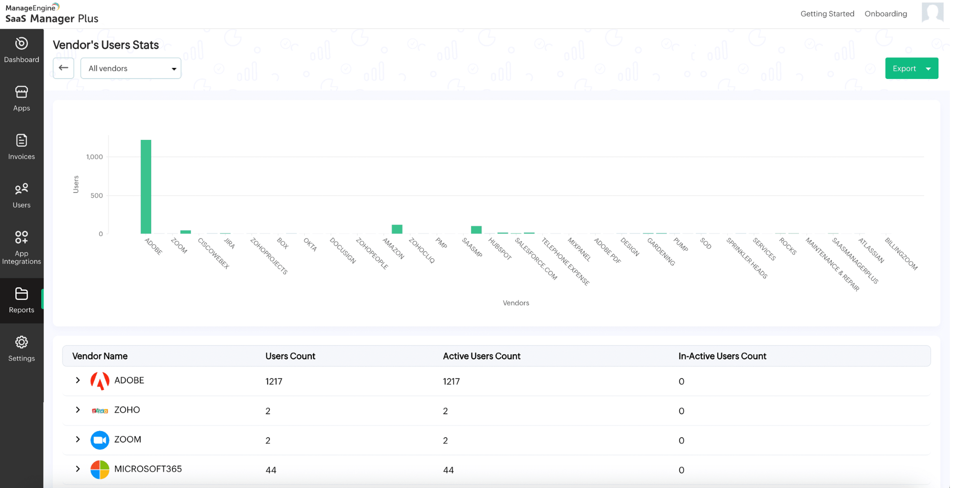Expand the ADOBE vendor row
Screen dimensions: 980x488
(x=78, y=380)
